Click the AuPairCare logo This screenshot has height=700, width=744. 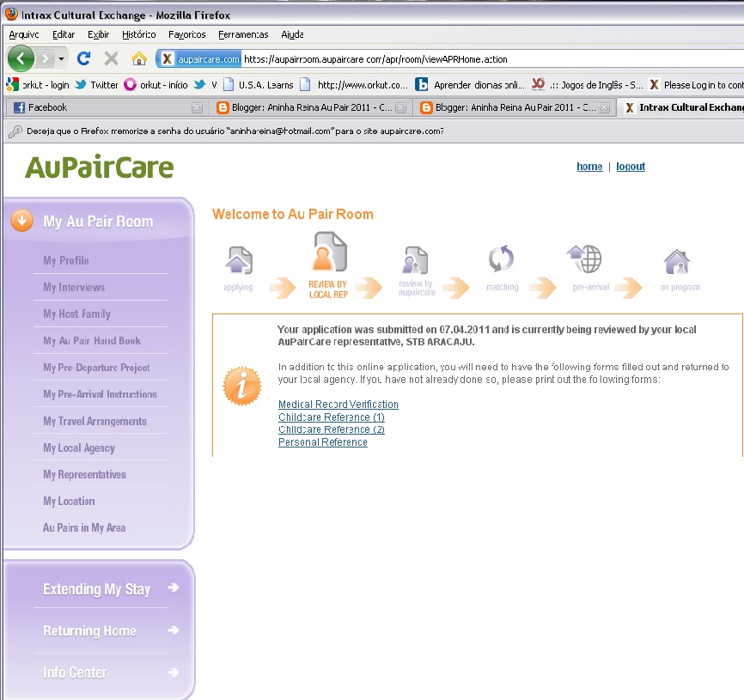pos(99,167)
